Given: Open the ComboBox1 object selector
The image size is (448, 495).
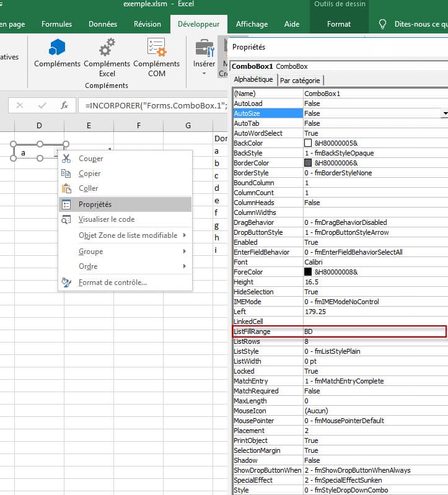Looking at the screenshot, I should point(338,66).
